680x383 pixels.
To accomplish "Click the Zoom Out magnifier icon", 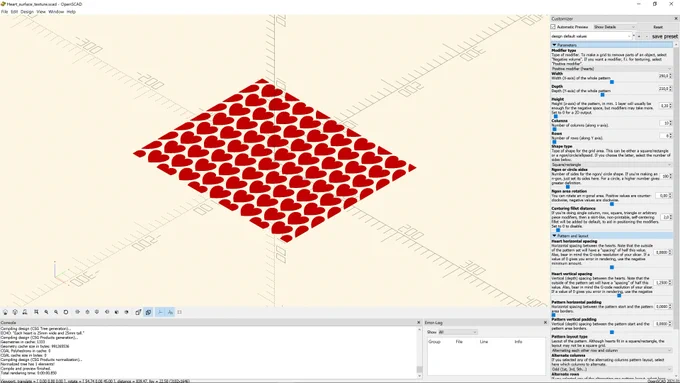I will (56, 312).
